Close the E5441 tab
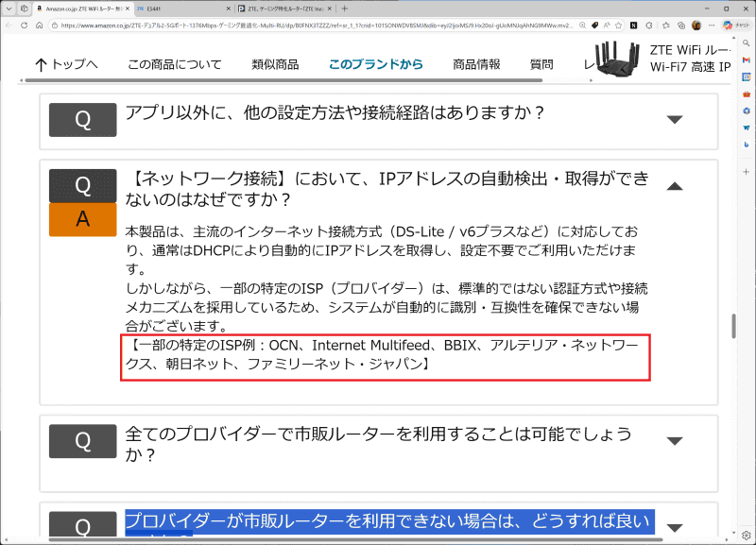The height and width of the screenshot is (545, 756). (x=229, y=9)
